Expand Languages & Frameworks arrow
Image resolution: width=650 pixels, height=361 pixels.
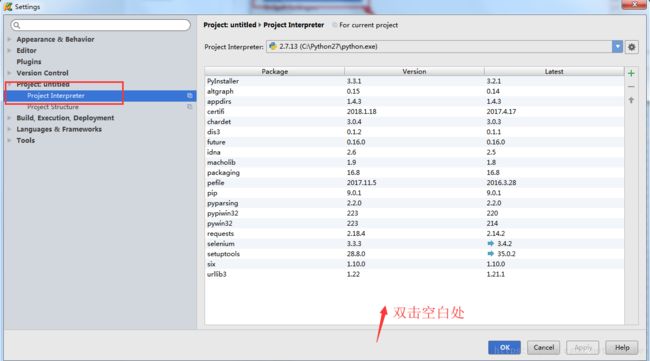click(9, 129)
